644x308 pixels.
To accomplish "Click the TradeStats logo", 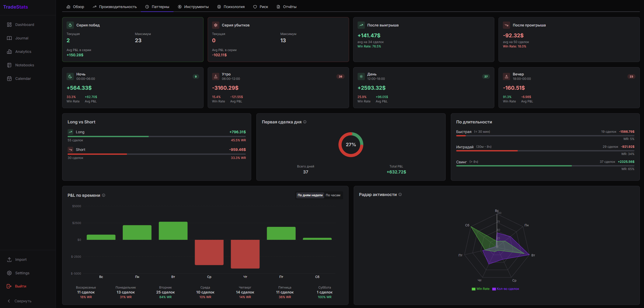I will tap(15, 7).
